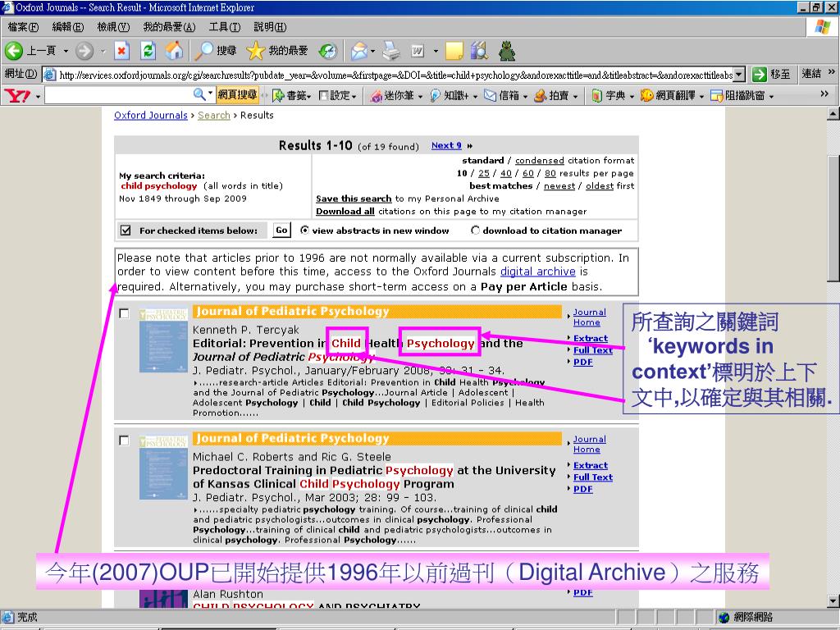This screenshot has height=630, width=840.
Task: Click the Yahoo Y! logo
Action: [17, 96]
